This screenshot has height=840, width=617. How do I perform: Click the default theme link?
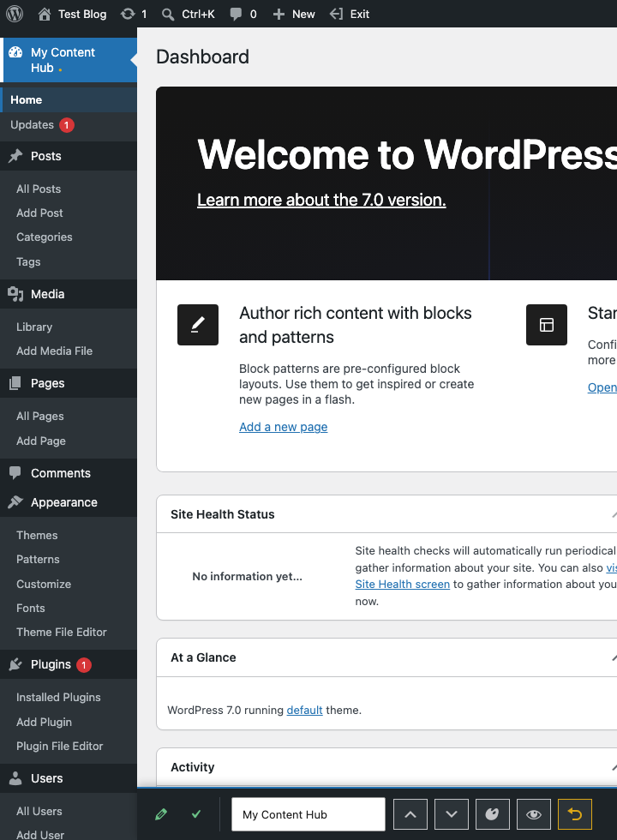pyautogui.click(x=305, y=710)
